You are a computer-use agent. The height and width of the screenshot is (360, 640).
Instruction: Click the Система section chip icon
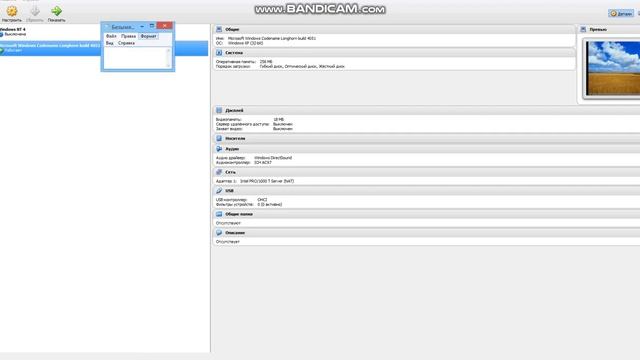point(219,53)
